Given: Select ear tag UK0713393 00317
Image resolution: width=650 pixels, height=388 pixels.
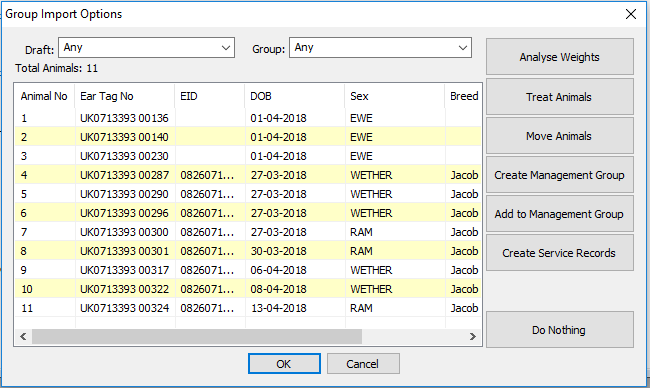Looking at the screenshot, I should coord(124,270).
